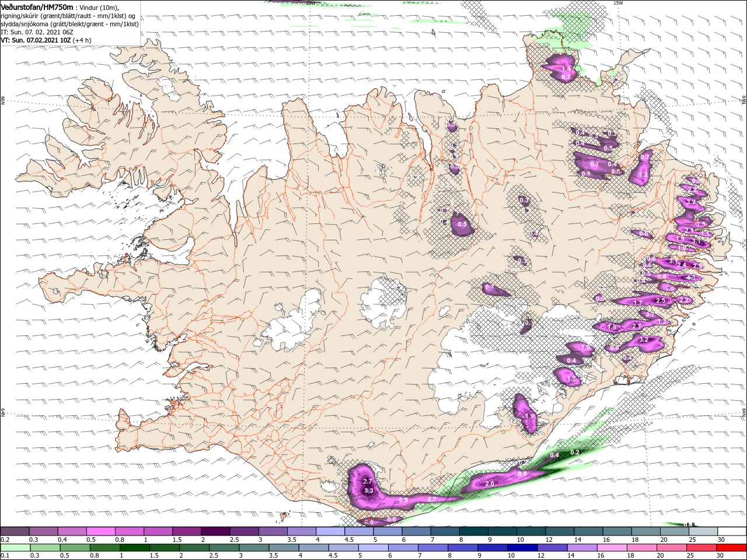Click the 3.3 snowfall value on the south coast

(368, 491)
